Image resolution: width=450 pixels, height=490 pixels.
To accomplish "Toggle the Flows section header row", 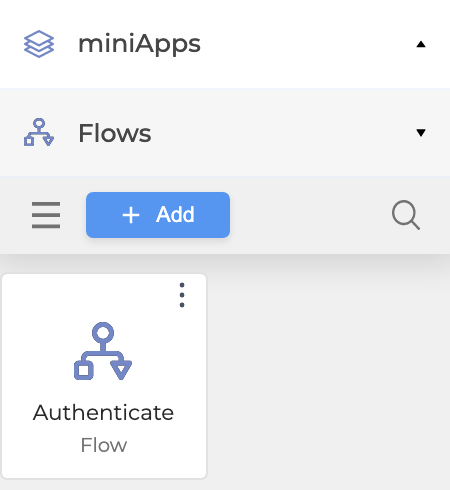I will (225, 132).
